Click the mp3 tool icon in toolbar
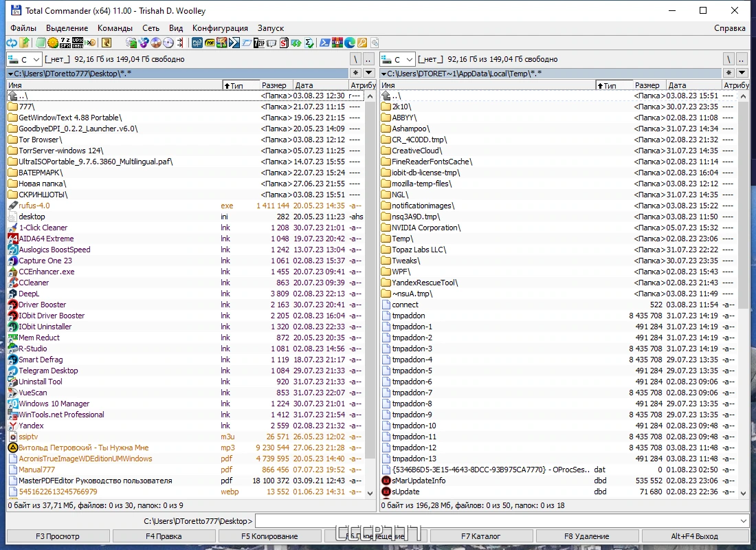This screenshot has height=550, width=756. (x=197, y=43)
